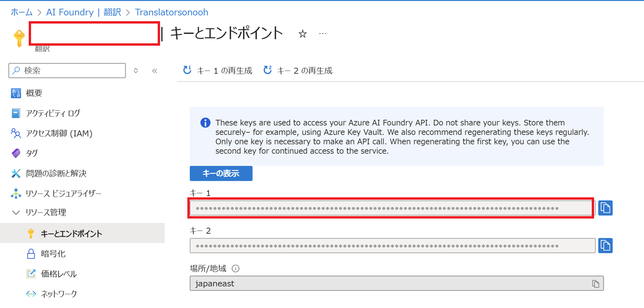Go to ホーム breadcrumb link
Viewport: 644px width, 308px height.
click(x=22, y=12)
